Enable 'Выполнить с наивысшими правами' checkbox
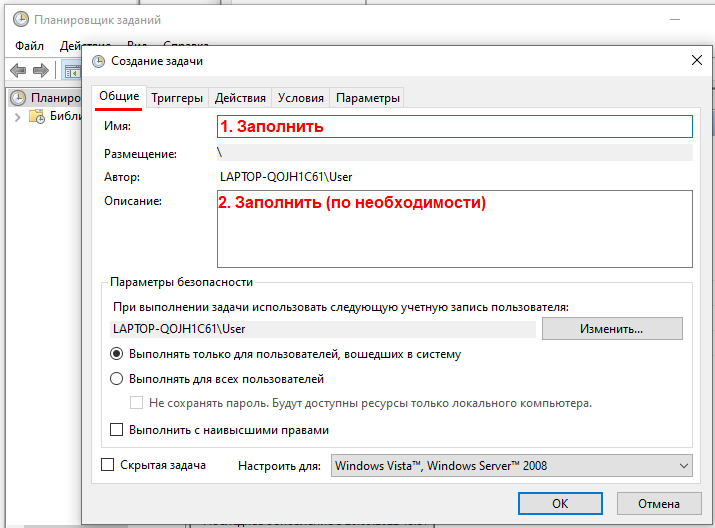Viewport: 715px width, 528px height. pyautogui.click(x=116, y=430)
